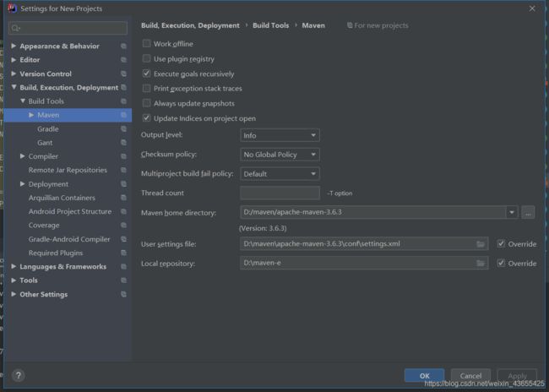
Task: Click project-level icon beside Tools
Action: pos(123,280)
